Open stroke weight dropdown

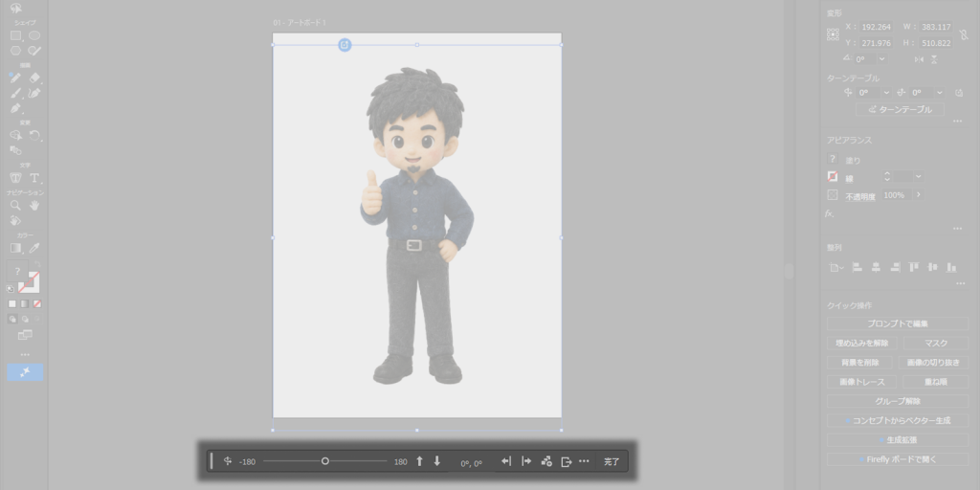click(918, 177)
